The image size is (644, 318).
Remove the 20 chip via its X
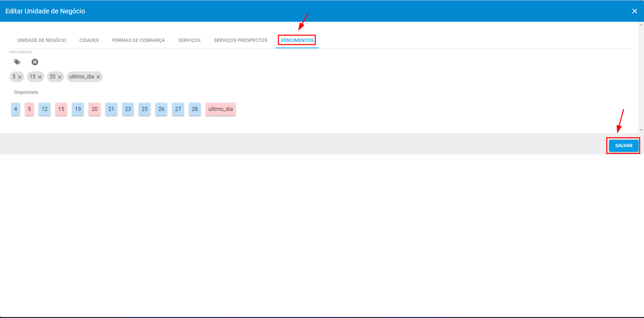pos(60,77)
